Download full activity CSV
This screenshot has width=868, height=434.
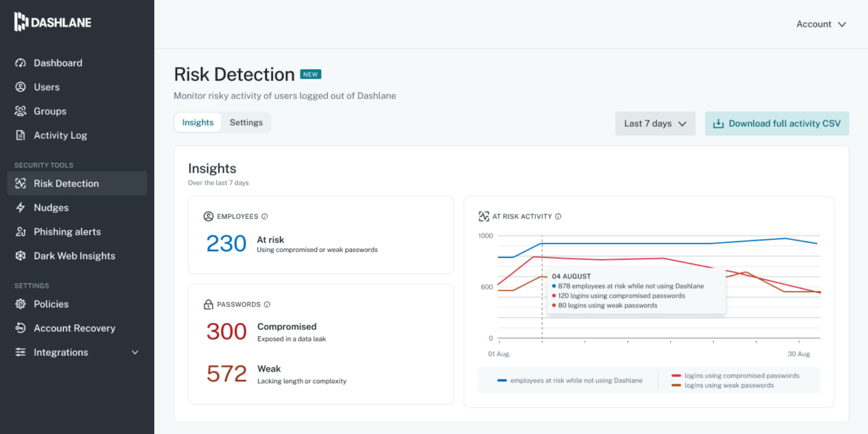point(777,124)
